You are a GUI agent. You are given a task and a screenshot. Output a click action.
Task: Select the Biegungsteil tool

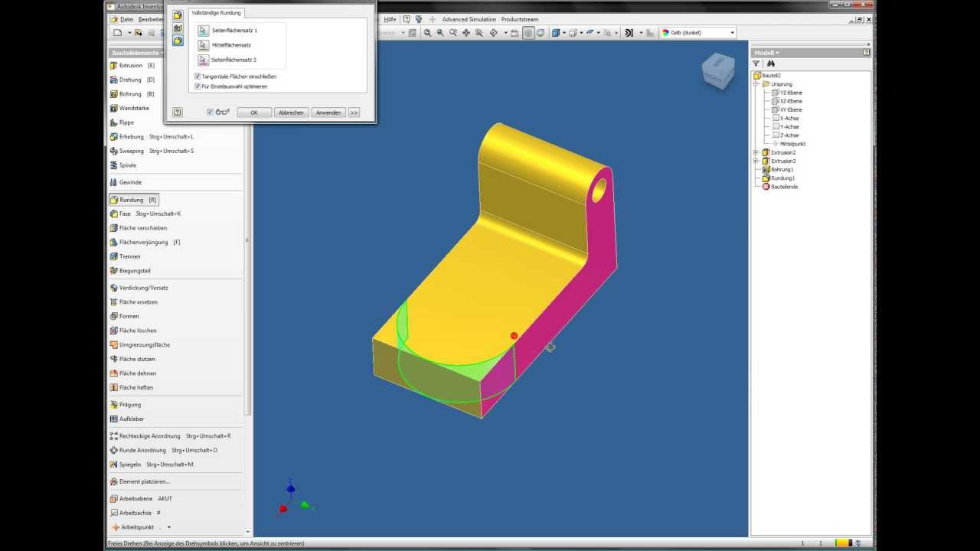130,270
